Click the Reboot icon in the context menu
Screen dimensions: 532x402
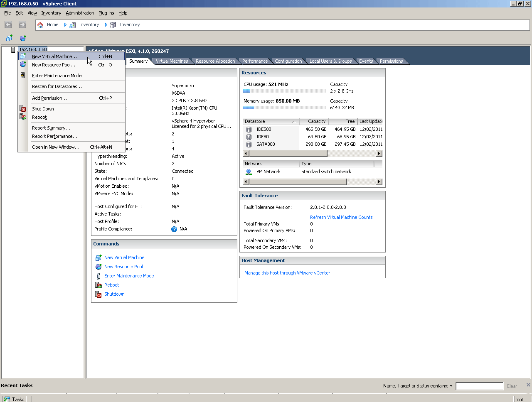point(23,117)
